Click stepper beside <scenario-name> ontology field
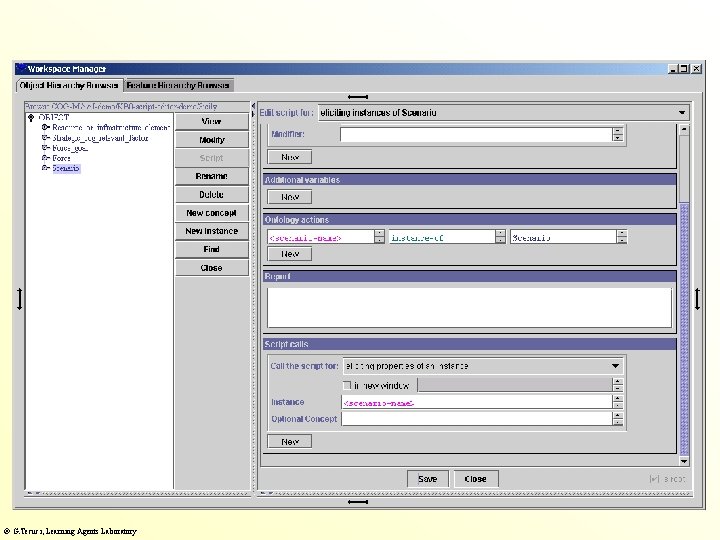This screenshot has height=540, width=720. [x=379, y=237]
